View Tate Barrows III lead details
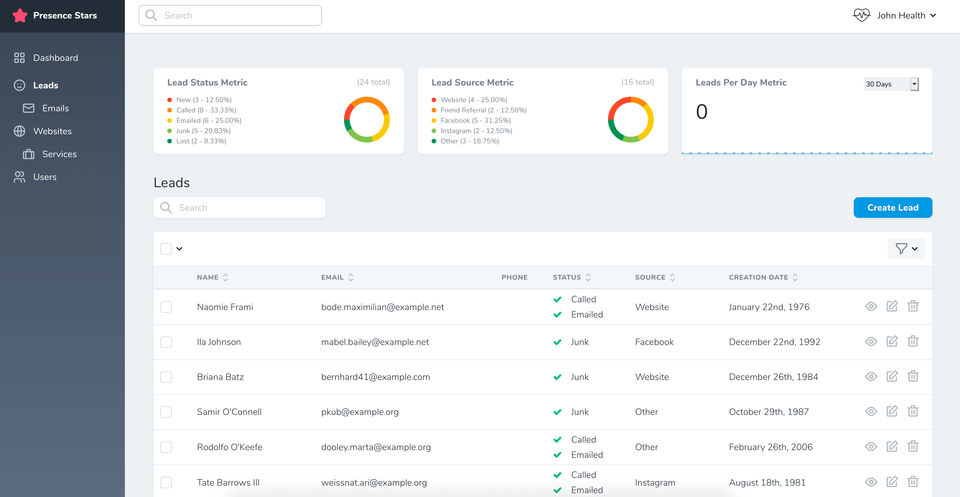This screenshot has height=497, width=960. pyautogui.click(x=871, y=482)
